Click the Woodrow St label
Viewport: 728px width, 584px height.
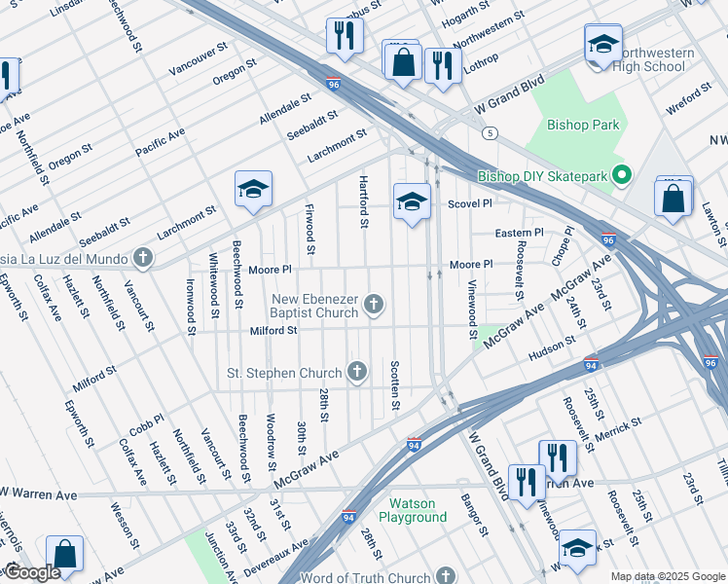271,442
